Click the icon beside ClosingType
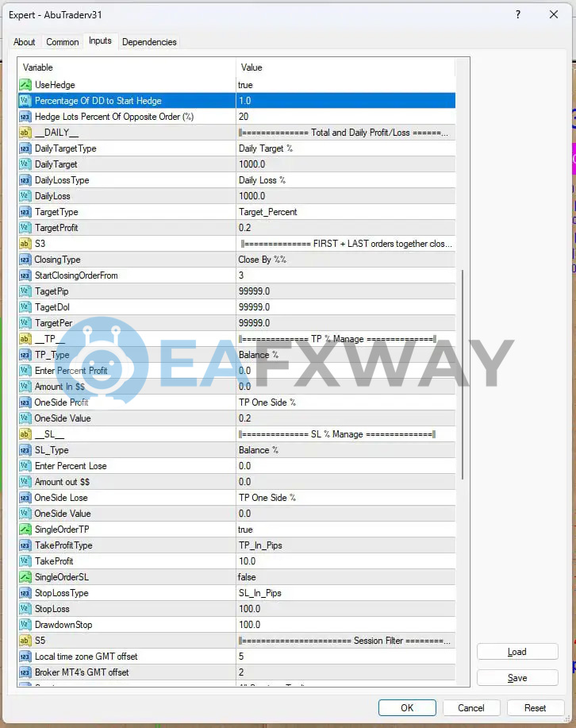The image size is (576, 728). pyautogui.click(x=25, y=260)
